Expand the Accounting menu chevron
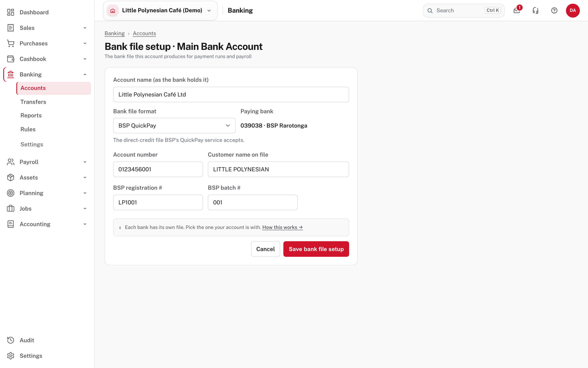Screen dimensions: 588x368 pyautogui.click(x=85, y=224)
